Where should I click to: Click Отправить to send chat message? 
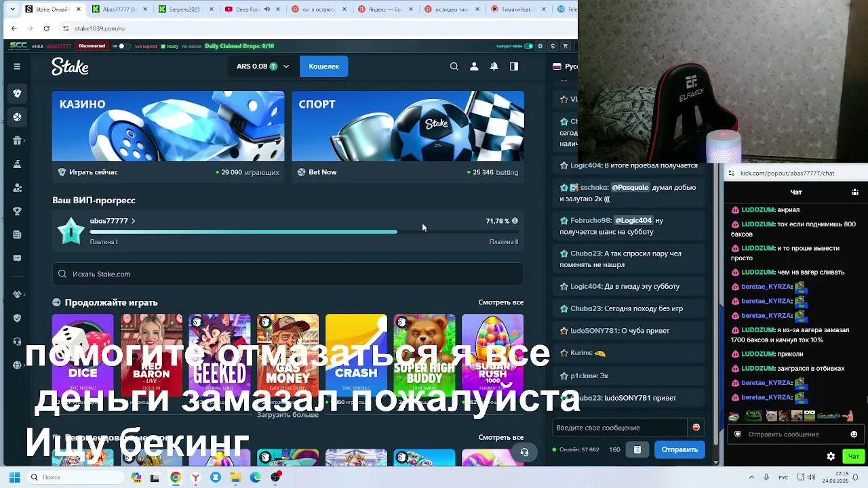679,449
